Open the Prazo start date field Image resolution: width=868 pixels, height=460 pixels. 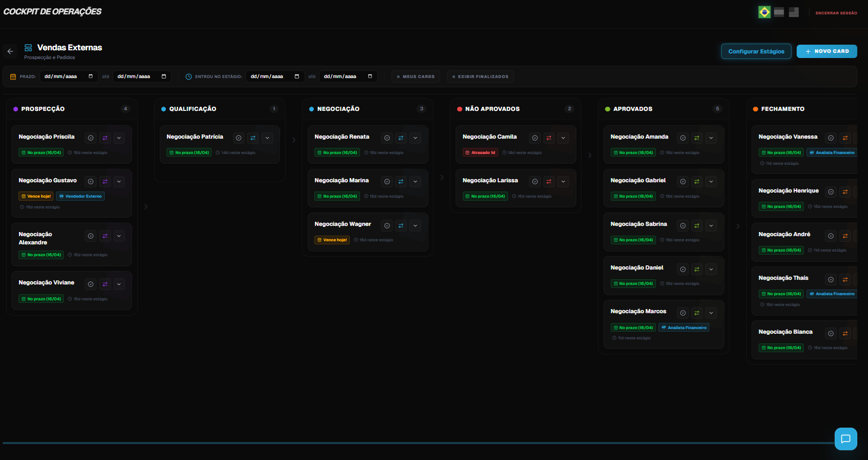pyautogui.click(x=69, y=76)
